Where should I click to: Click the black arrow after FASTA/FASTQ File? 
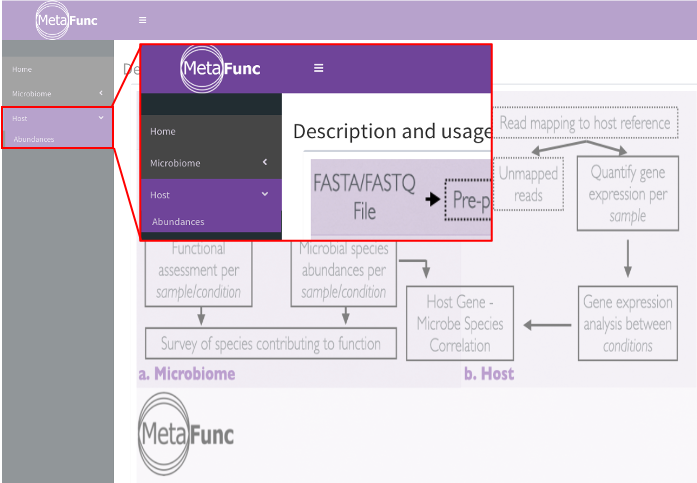[432, 199]
